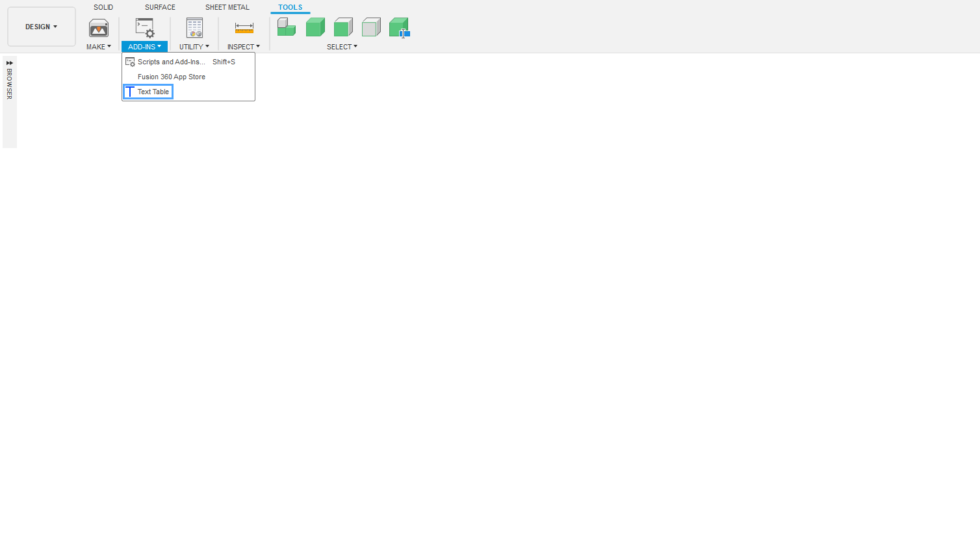Click the Scripts and Add-Ins toolbar icon
Image resolution: width=980 pixels, height=558 pixels.
(x=144, y=28)
